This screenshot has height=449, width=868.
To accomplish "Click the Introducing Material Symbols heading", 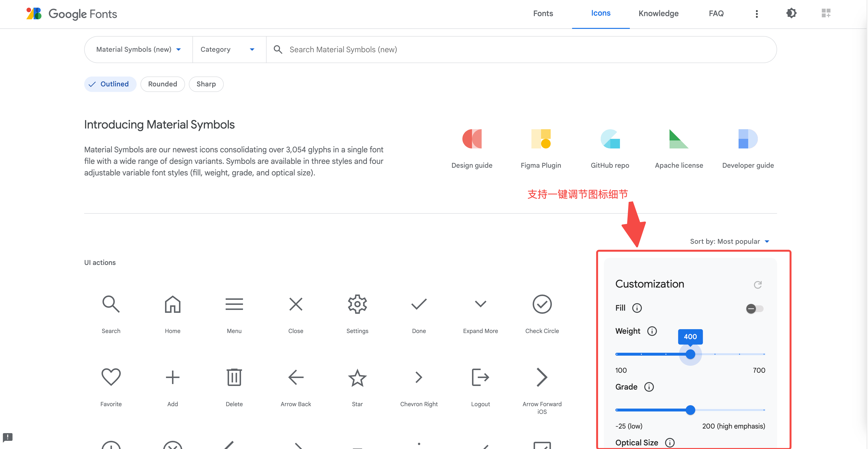I will pos(159,125).
